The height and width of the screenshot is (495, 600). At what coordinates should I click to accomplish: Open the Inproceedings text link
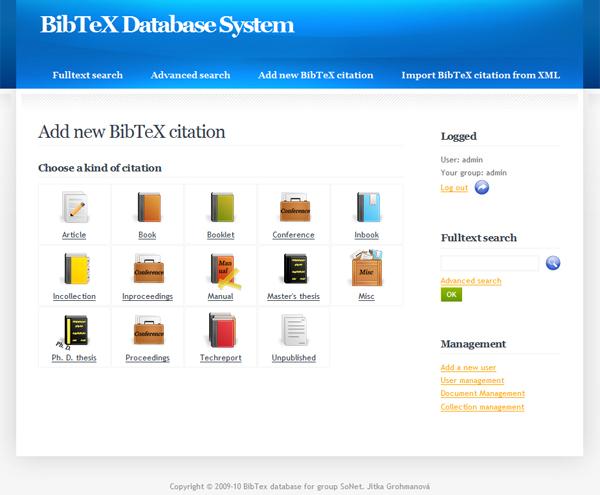coord(147,296)
